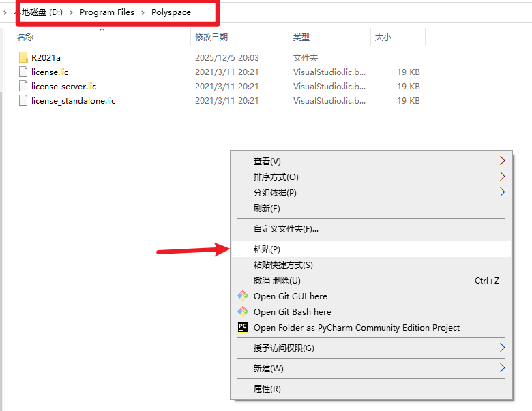Select the license_server.lic file icon
This screenshot has height=411, width=532.
tap(23, 86)
